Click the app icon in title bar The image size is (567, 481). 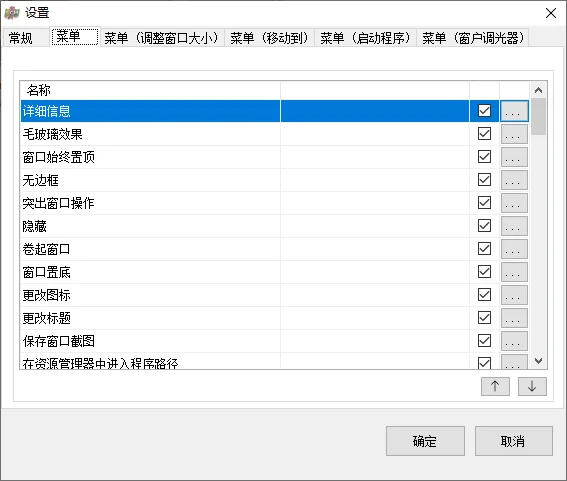12,13
